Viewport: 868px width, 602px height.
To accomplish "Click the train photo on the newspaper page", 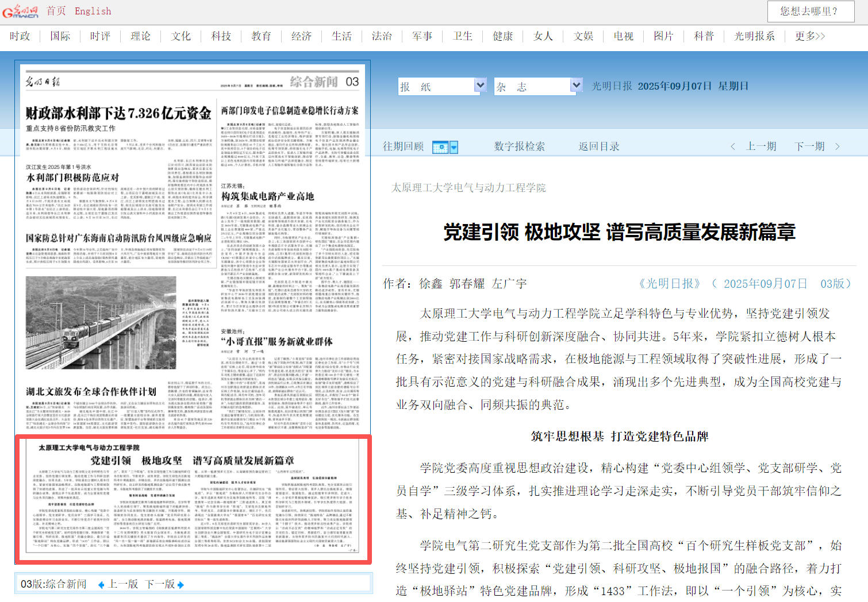I will 101,322.
